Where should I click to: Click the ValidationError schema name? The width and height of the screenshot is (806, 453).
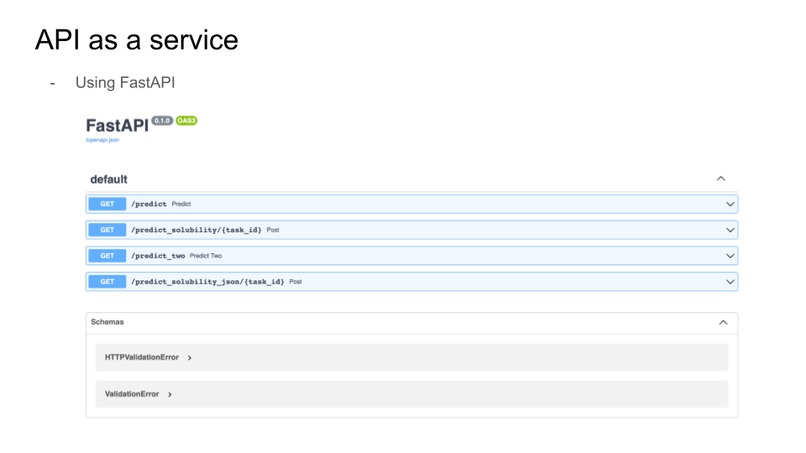pos(132,394)
